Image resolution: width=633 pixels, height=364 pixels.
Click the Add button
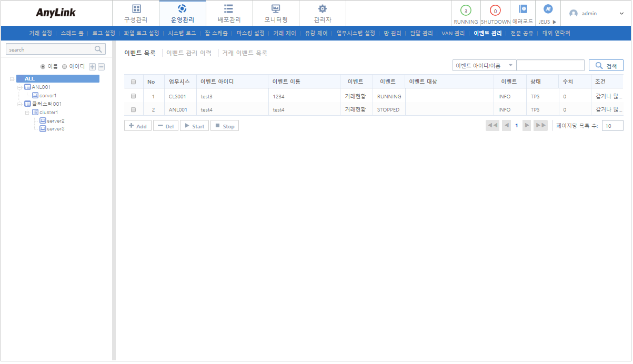[138, 126]
